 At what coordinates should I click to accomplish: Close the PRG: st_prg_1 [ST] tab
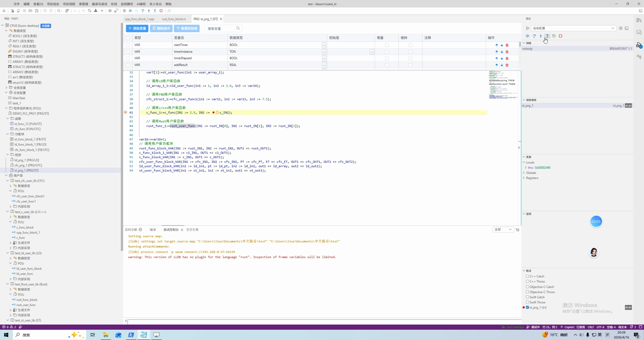point(221,19)
